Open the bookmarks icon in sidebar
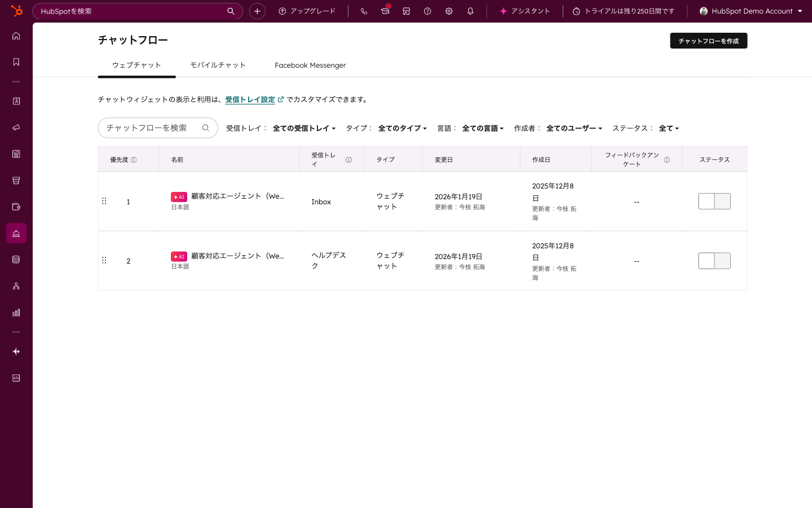Image resolution: width=812 pixels, height=508 pixels. [16, 62]
